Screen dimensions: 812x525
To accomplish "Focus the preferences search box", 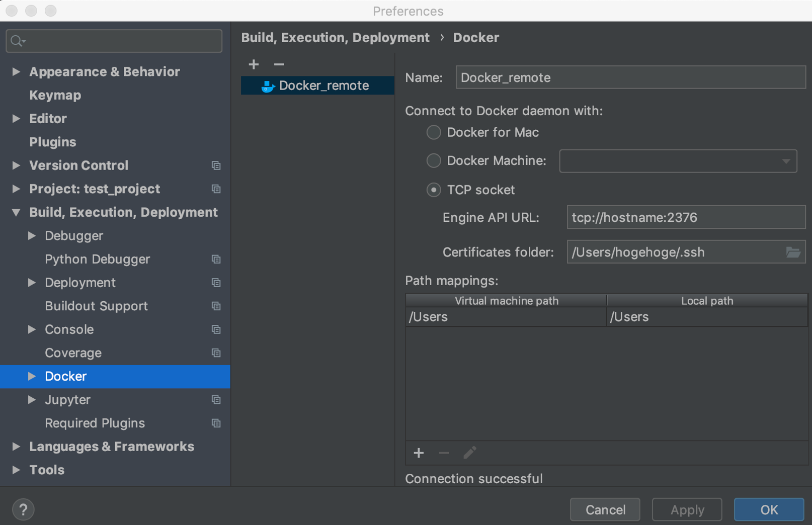I will point(114,41).
